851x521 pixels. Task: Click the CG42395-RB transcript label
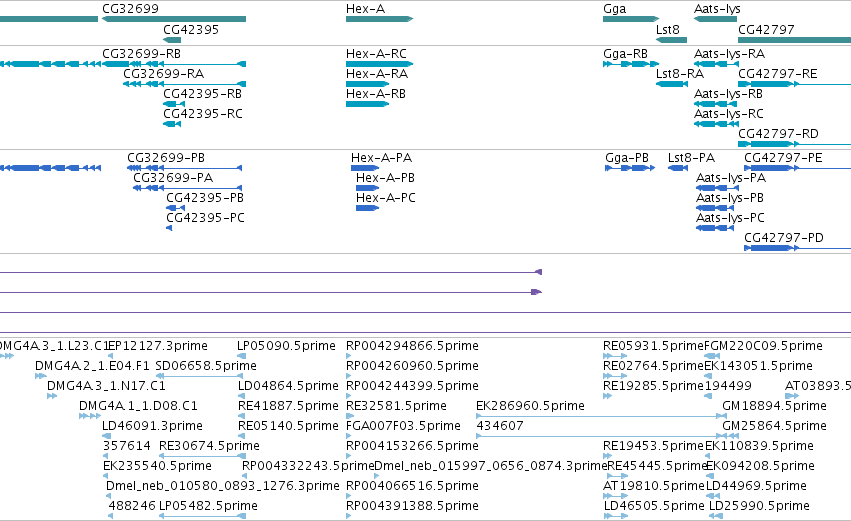[x=202, y=94]
